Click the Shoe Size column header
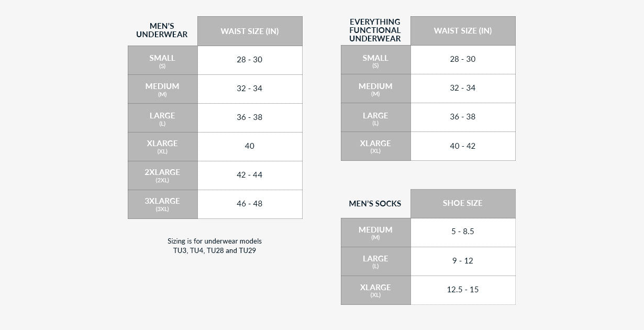Screen dimensions: 644x330 [463, 203]
